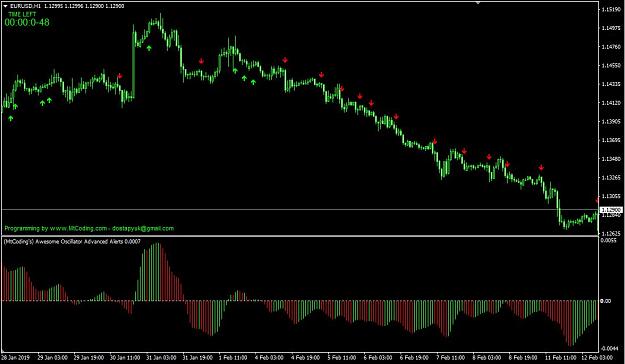The image size is (625, 364).
Task: Click the 30 Jan 11:00 time axis label
Action: 126,358
